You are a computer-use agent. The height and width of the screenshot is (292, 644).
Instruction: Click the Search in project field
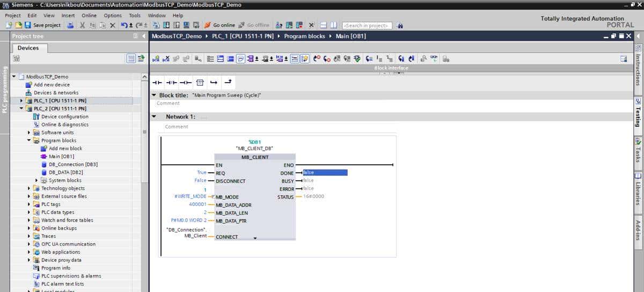[367, 25]
